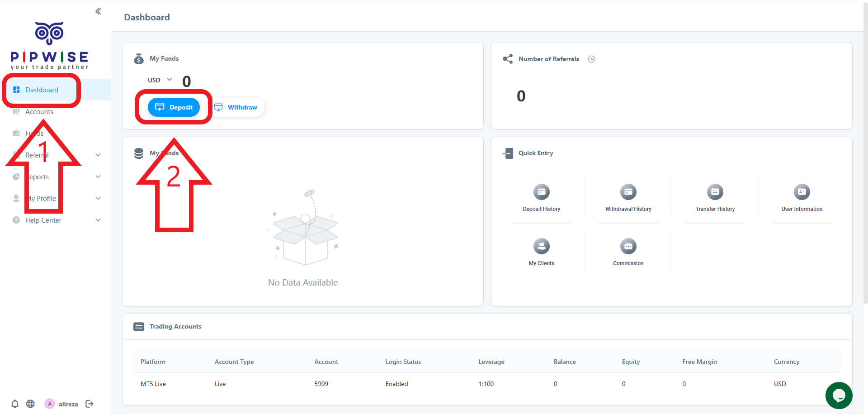The height and width of the screenshot is (415, 868).
Task: Open My Clients quick entry icon
Action: [x=542, y=246]
